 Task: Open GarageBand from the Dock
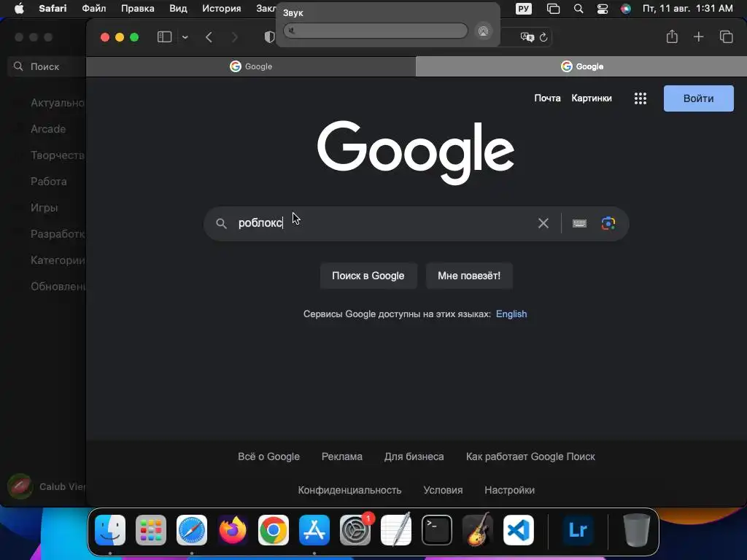[x=478, y=530]
